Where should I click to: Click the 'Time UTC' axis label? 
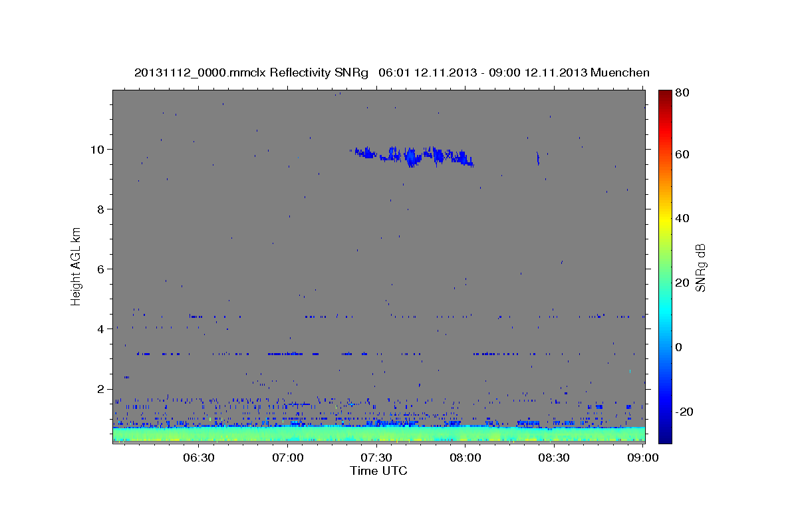coord(378,471)
